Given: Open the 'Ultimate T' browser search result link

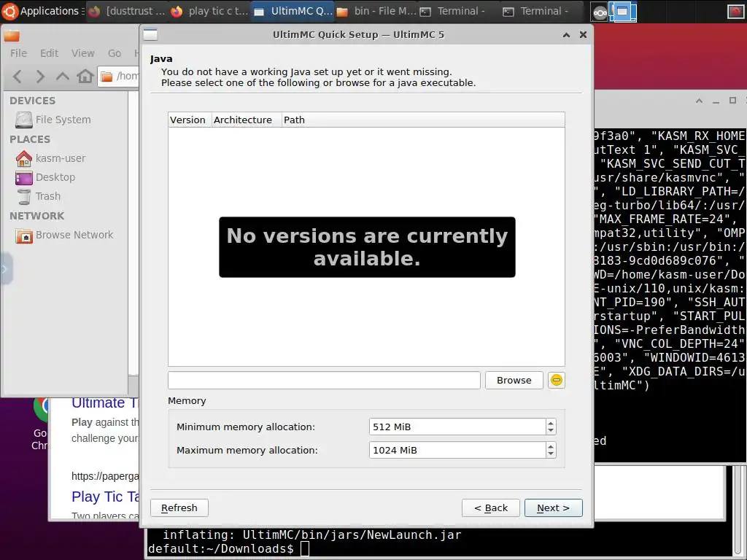Looking at the screenshot, I should (x=105, y=402).
